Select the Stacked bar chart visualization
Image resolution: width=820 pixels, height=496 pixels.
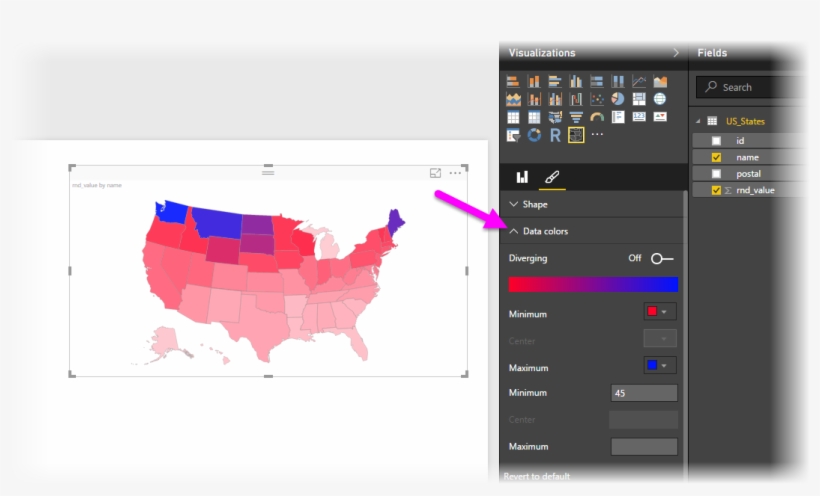click(x=513, y=81)
